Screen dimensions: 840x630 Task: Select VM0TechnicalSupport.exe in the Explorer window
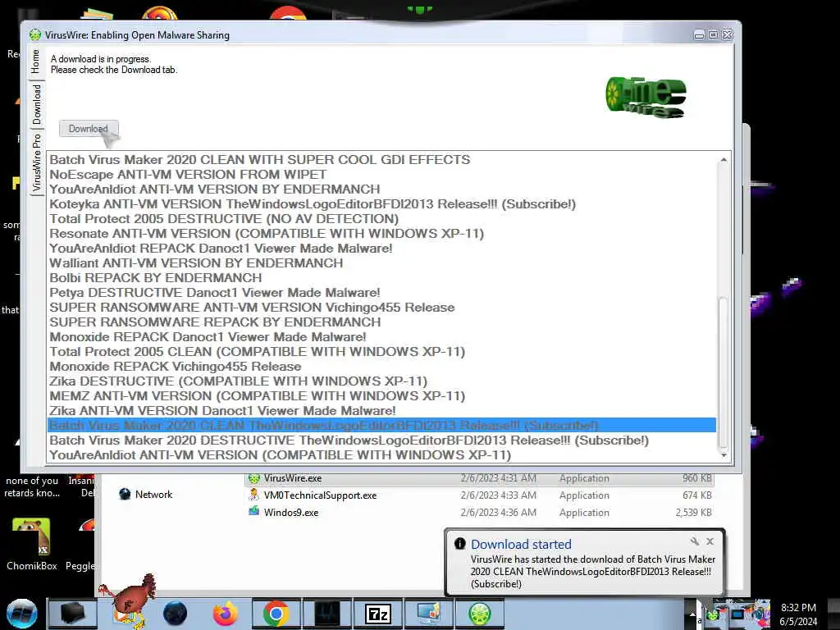(x=479, y=495)
